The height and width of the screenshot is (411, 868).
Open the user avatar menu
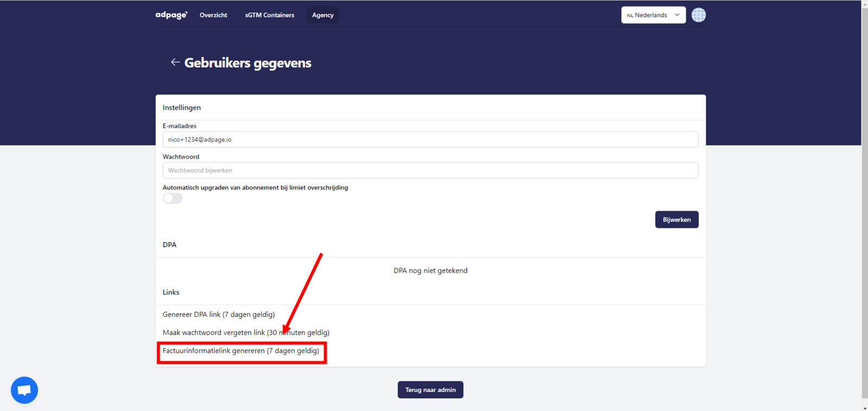click(x=698, y=15)
